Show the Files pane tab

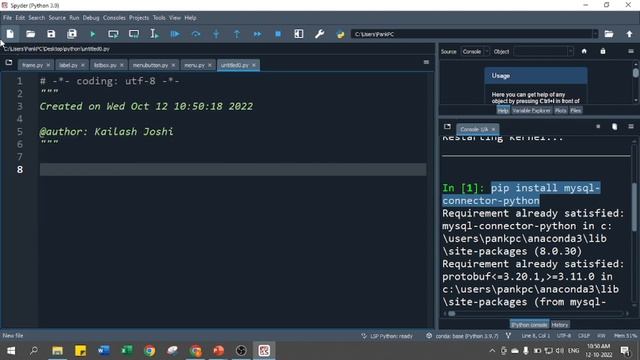[576, 111]
